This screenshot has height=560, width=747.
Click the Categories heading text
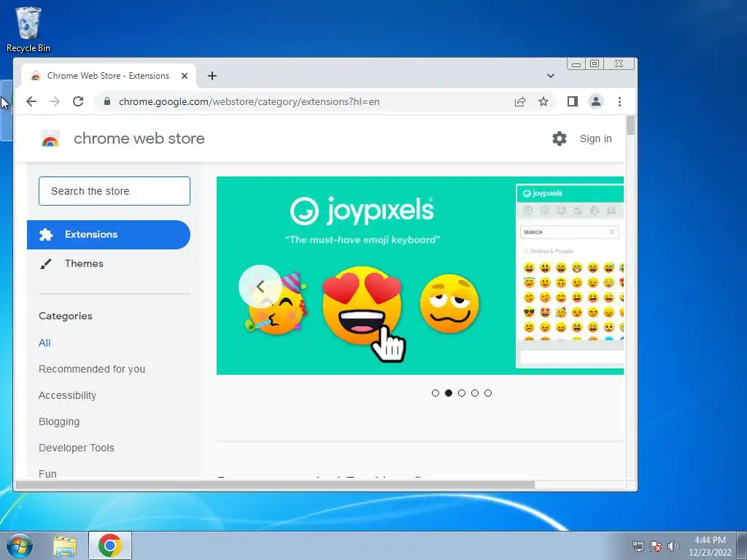[65, 316]
